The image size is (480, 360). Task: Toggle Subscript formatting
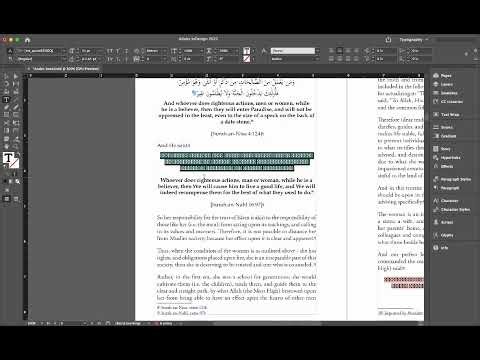(x=118, y=59)
